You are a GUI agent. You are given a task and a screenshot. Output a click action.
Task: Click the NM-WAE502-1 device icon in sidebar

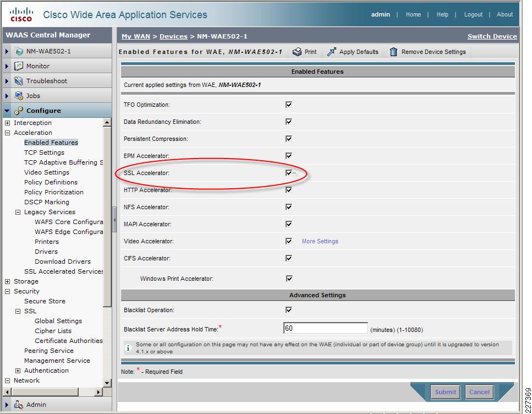click(x=19, y=51)
